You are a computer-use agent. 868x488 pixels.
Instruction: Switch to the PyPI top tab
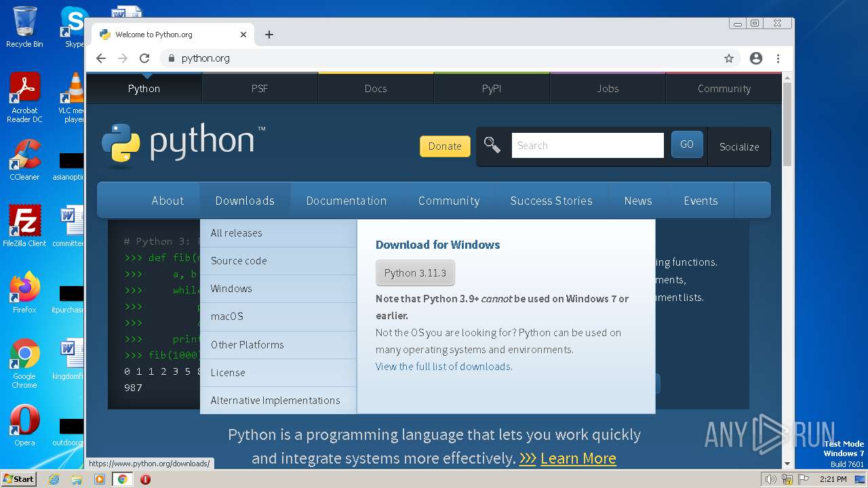(492, 88)
